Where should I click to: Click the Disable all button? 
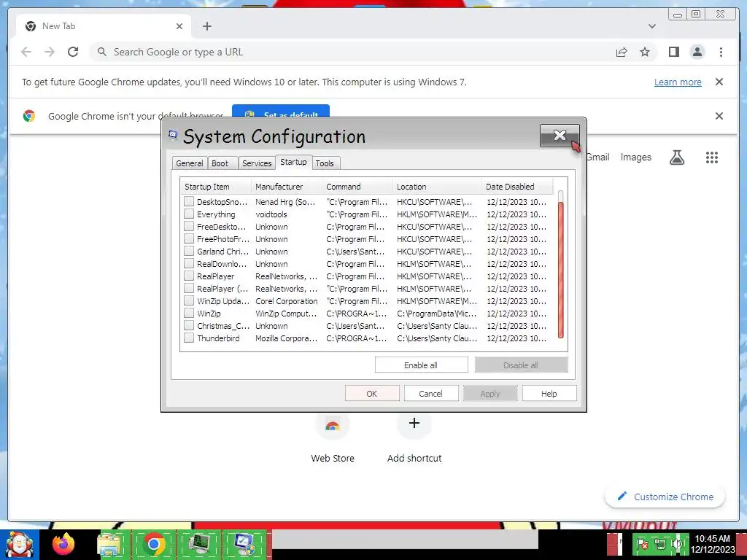[521, 365]
